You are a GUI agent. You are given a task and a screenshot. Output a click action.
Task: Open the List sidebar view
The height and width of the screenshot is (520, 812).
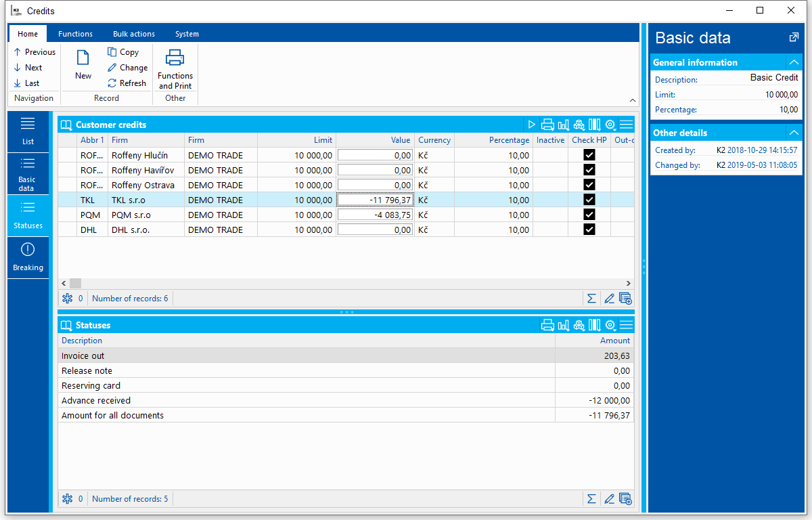(28, 131)
